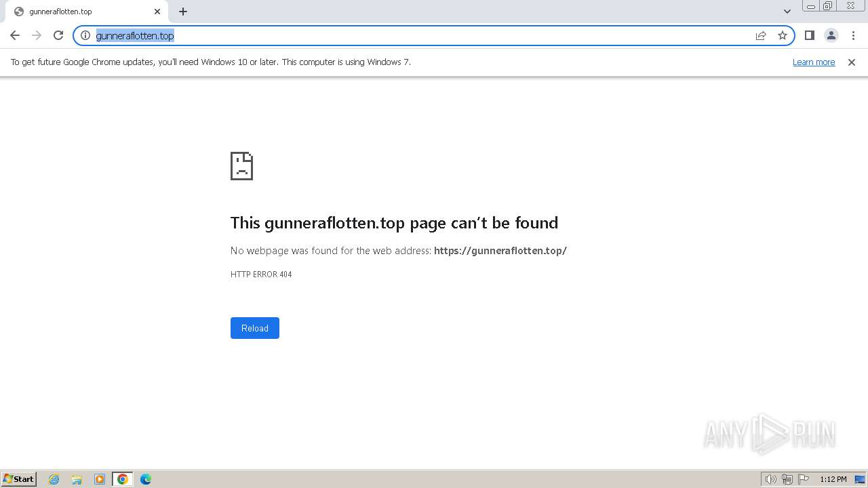Click the sad page error icon
868x488 pixels.
[242, 166]
